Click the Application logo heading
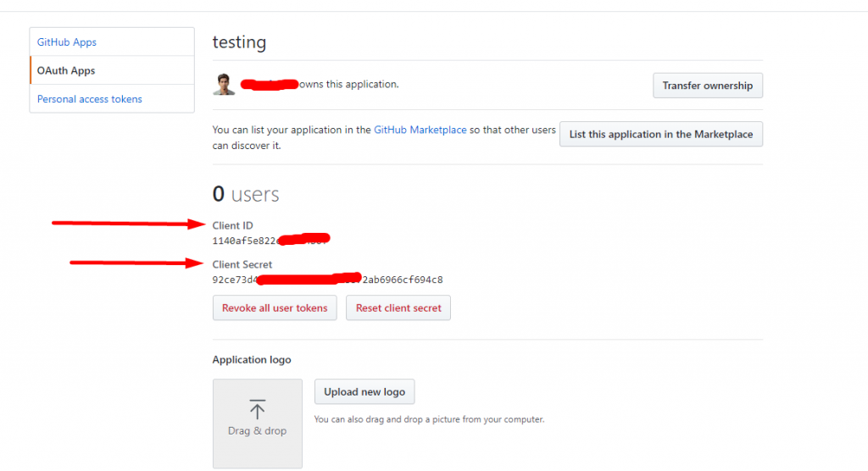 [x=251, y=360]
